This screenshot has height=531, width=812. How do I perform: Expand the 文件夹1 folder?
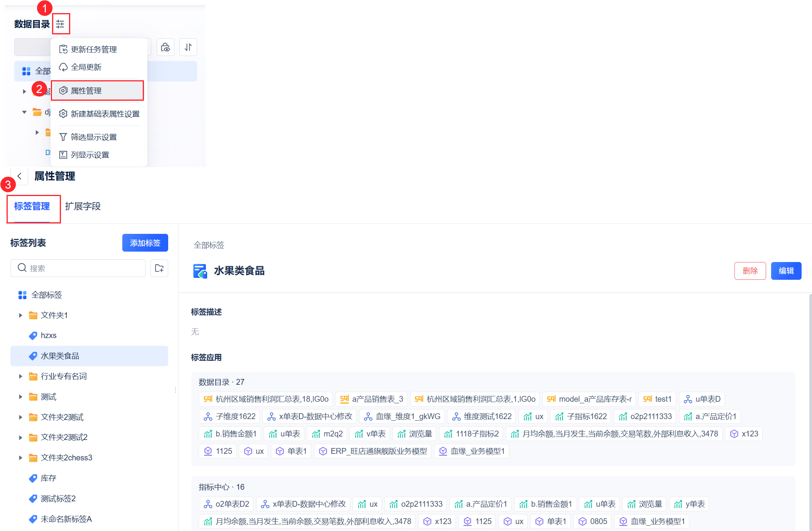[x=20, y=315]
